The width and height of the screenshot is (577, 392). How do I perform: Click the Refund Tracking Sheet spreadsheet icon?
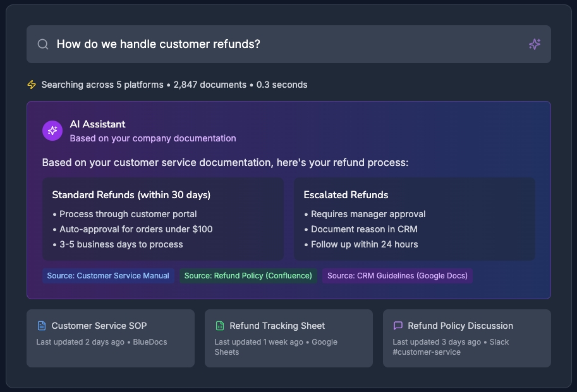[220, 326]
